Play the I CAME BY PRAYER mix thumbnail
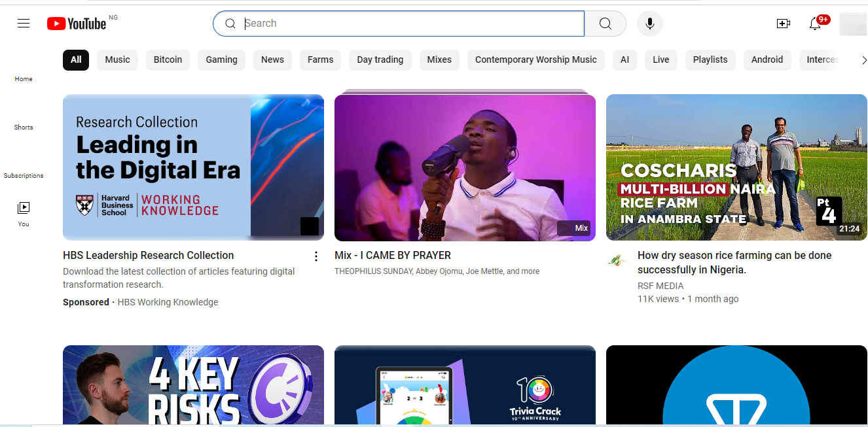 pos(465,167)
